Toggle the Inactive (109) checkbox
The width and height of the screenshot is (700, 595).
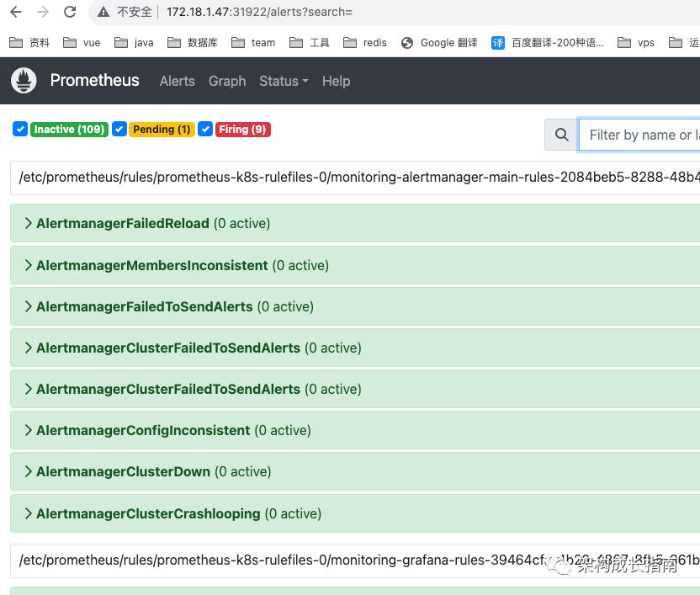point(20,129)
